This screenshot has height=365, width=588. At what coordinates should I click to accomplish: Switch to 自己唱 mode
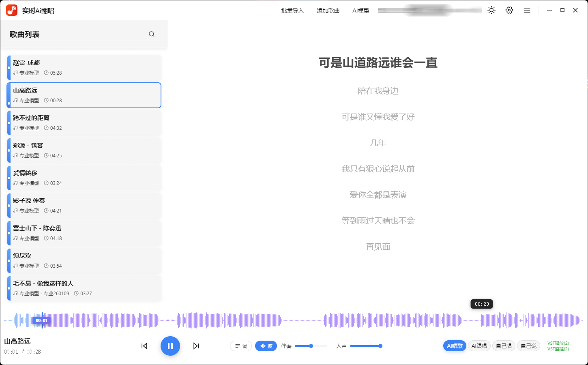pyautogui.click(x=504, y=346)
